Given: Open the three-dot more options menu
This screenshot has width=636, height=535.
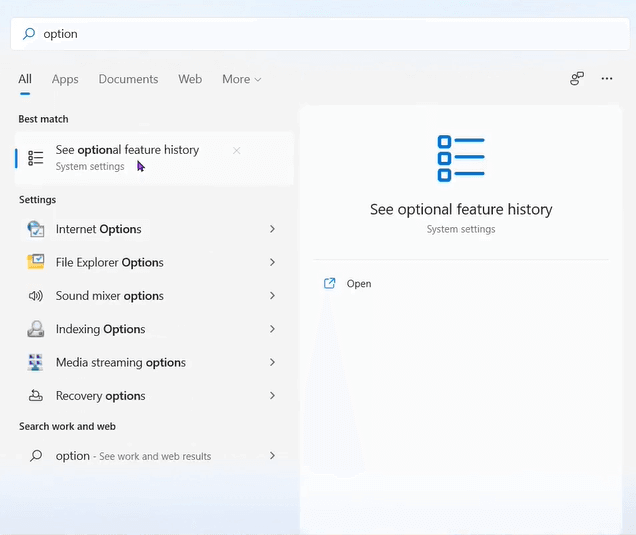Looking at the screenshot, I should [x=607, y=79].
